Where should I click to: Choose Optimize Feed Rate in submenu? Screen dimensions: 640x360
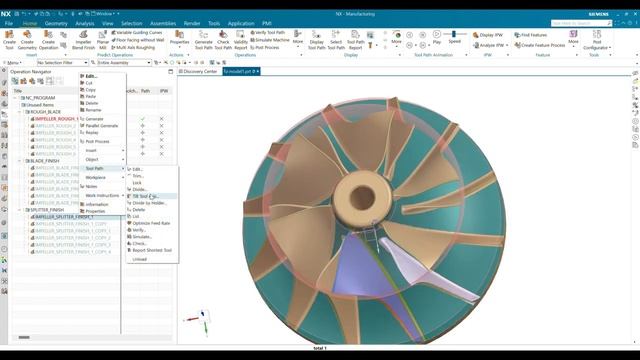pyautogui.click(x=151, y=223)
